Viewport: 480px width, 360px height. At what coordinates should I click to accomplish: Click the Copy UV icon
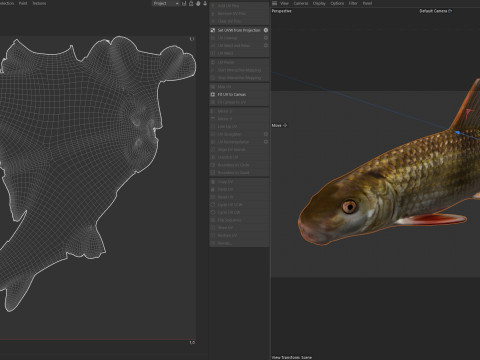click(213, 182)
